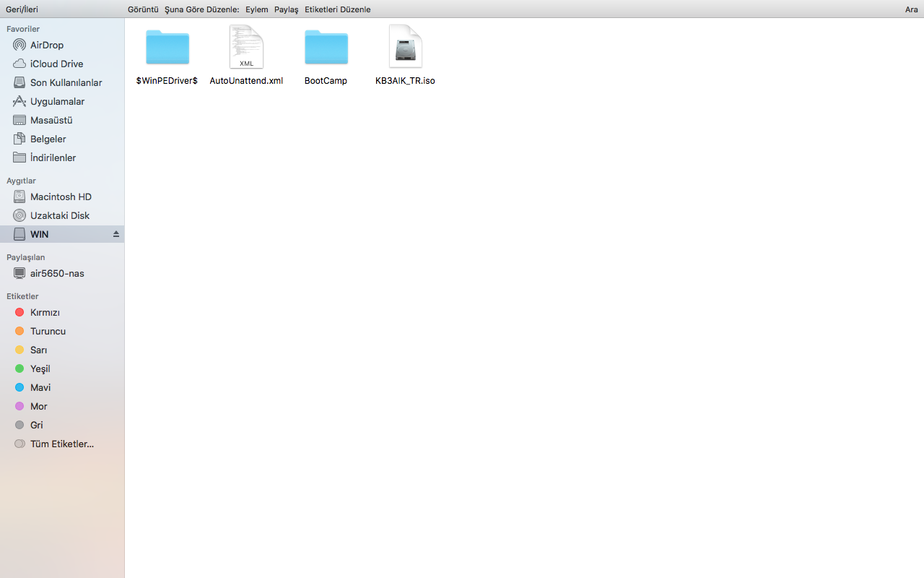Screen dimensions: 924x578
Task: Select Uzaktaki Disk in sidebar
Action: point(60,215)
